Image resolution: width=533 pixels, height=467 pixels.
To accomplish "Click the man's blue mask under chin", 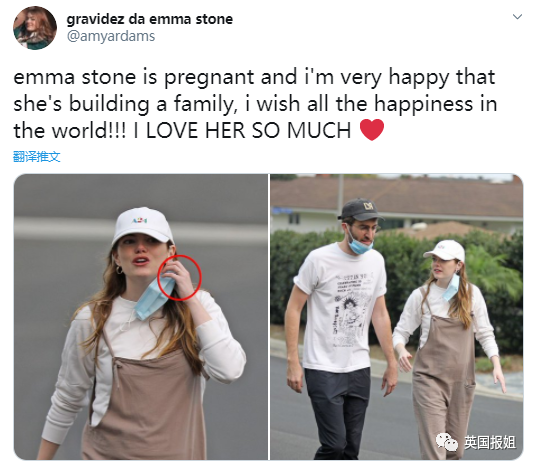I will pyautogui.click(x=361, y=245).
